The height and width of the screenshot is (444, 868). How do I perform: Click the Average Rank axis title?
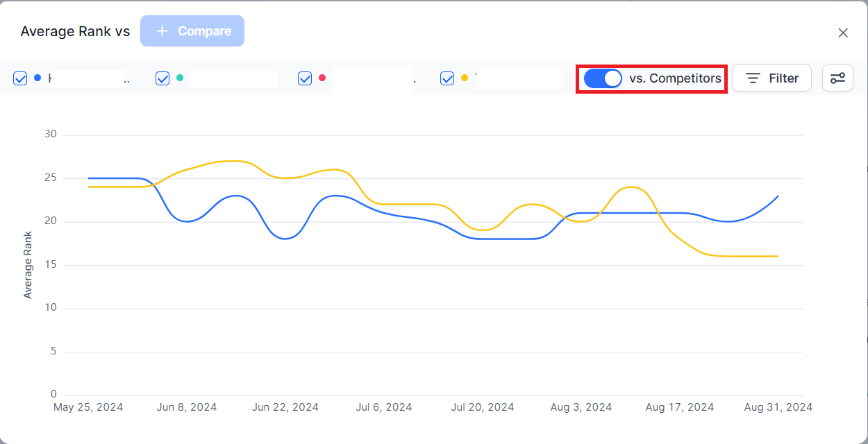[28, 265]
